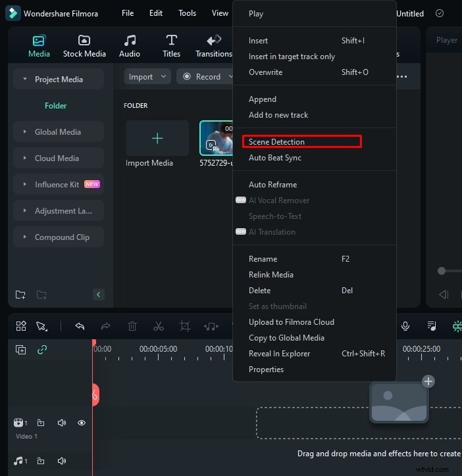Viewport: 462px width, 476px height.
Task: Toggle the timeline auto link icon
Action: tap(42, 350)
